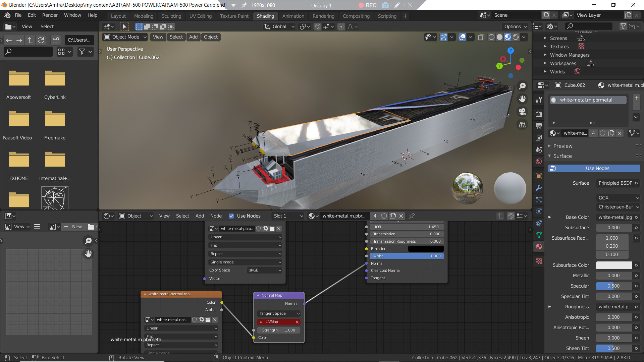Viewport: 644px width, 362px height.
Task: Open the View Layer properties tab
Action: [539, 138]
